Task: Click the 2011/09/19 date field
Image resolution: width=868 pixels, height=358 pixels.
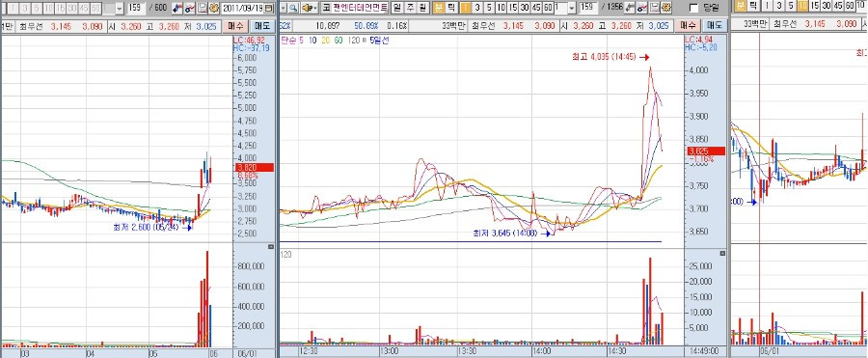Action: click(242, 9)
